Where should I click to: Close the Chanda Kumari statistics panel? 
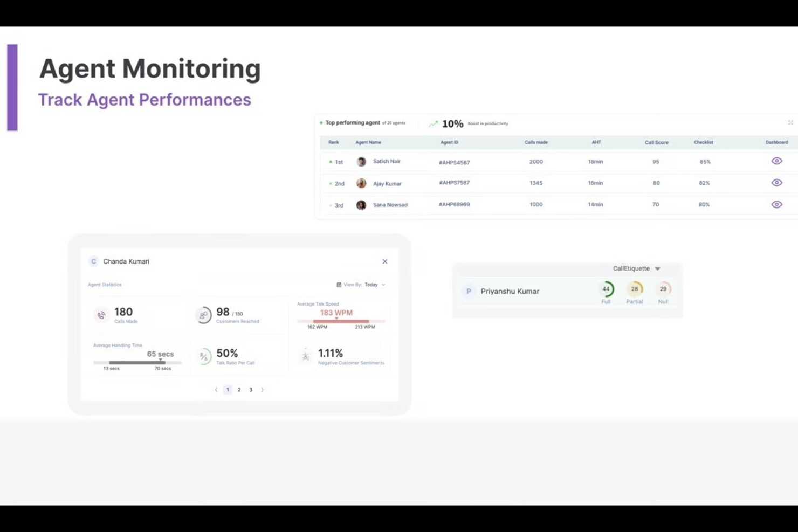coord(385,261)
